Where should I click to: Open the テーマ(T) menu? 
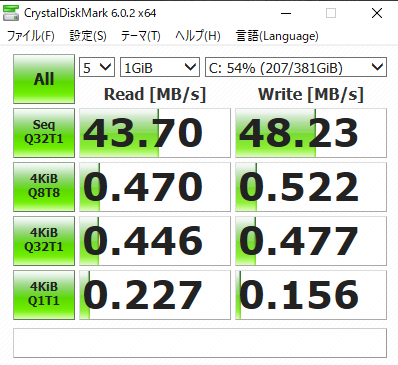pyautogui.click(x=140, y=36)
